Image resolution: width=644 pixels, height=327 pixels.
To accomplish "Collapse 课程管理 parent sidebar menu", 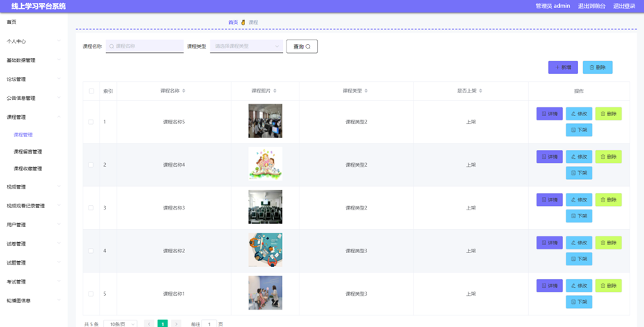I will click(x=33, y=117).
